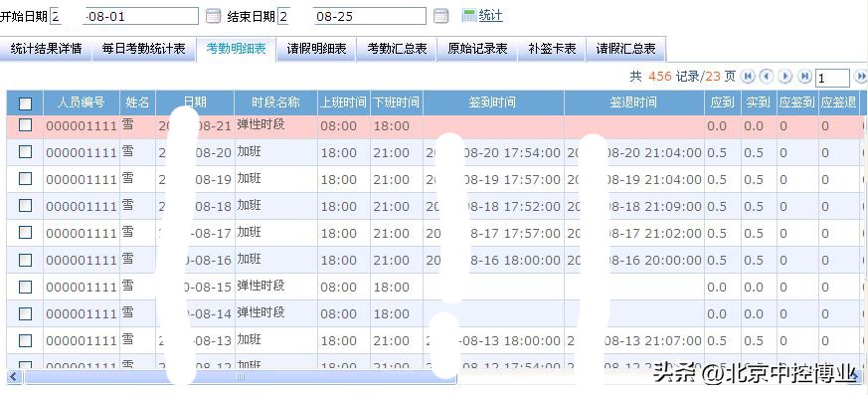This screenshot has width=868, height=395.
Task: Open the end date calendar picker
Action: (x=441, y=16)
